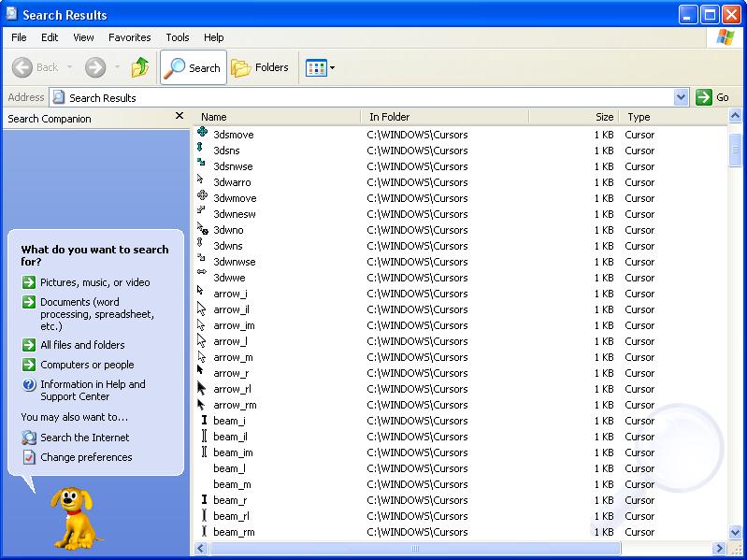Click the Search the Internet link
The width and height of the screenshot is (747, 560).
[84, 438]
